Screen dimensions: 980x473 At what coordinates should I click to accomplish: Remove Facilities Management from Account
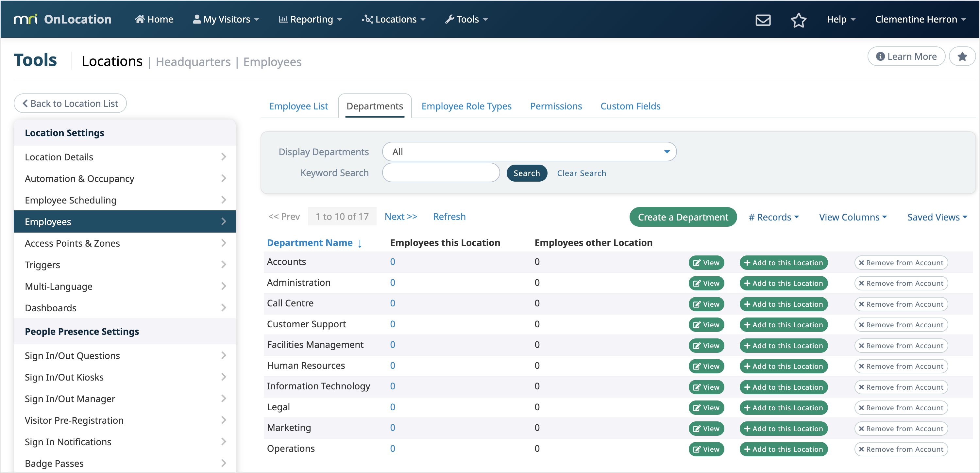tap(901, 346)
